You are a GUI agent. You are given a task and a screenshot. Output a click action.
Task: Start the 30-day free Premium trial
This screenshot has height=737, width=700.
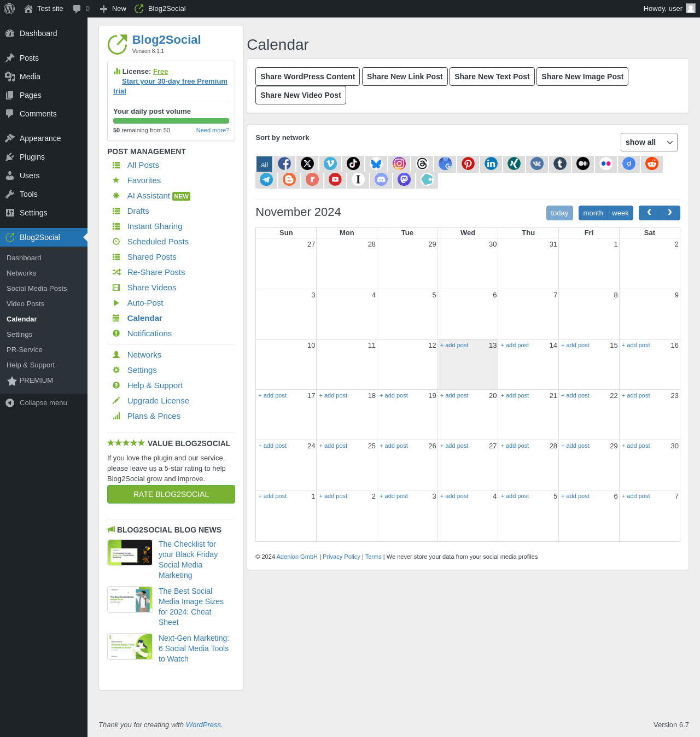click(171, 86)
